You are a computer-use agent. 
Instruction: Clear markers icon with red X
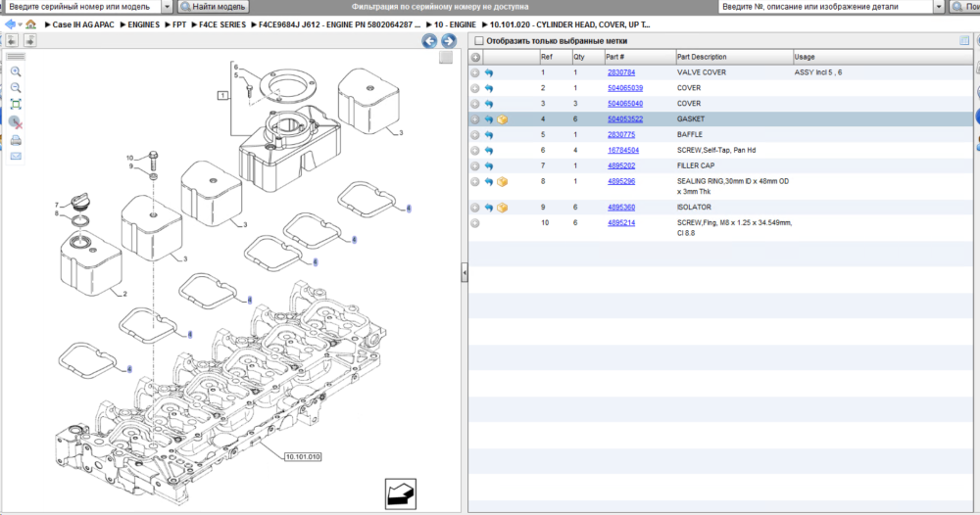[x=16, y=122]
